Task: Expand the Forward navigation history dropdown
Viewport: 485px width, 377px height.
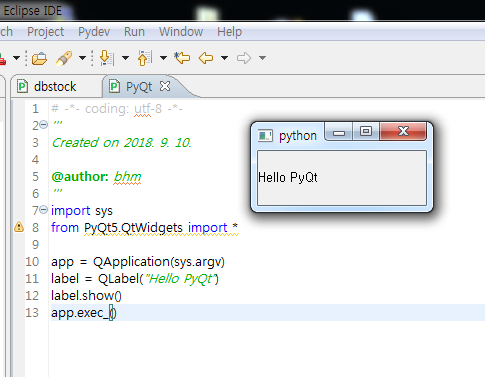Action: coord(263,58)
